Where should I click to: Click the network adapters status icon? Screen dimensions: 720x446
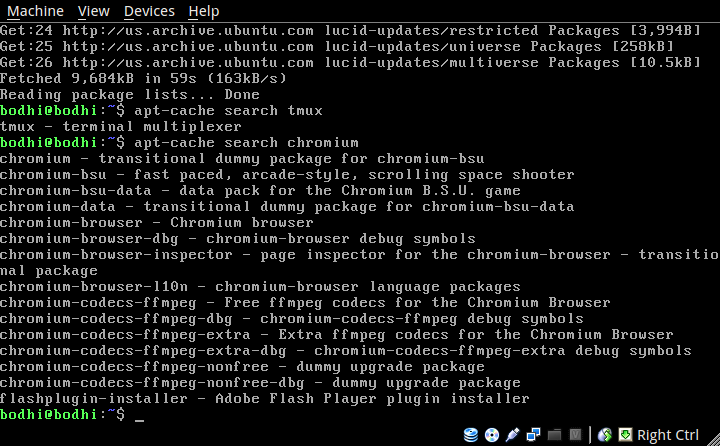click(x=534, y=435)
